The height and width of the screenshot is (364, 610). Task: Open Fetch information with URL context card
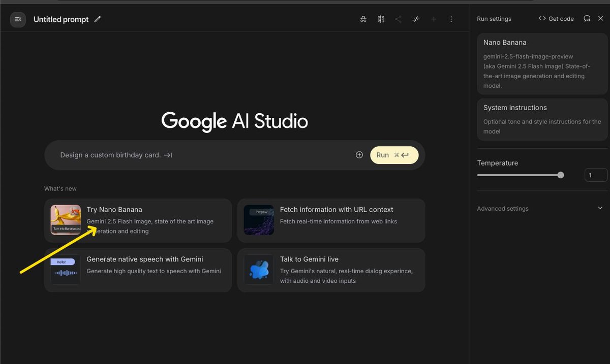[x=331, y=220]
